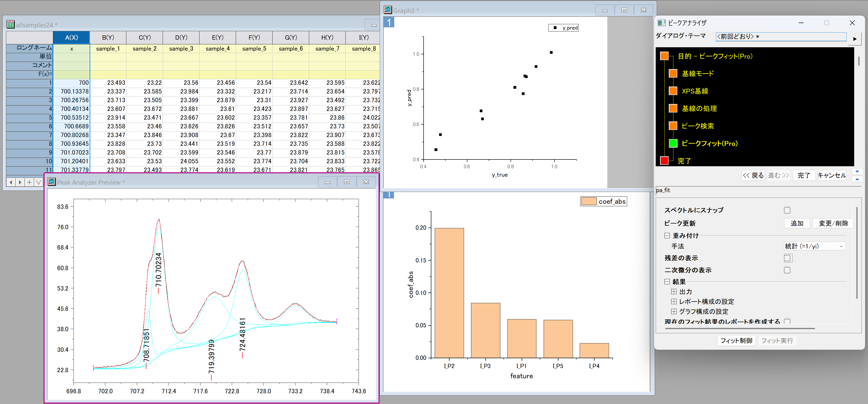Click the allsamples24 worksheet window icon
The image size is (868, 404).
[x=10, y=24]
